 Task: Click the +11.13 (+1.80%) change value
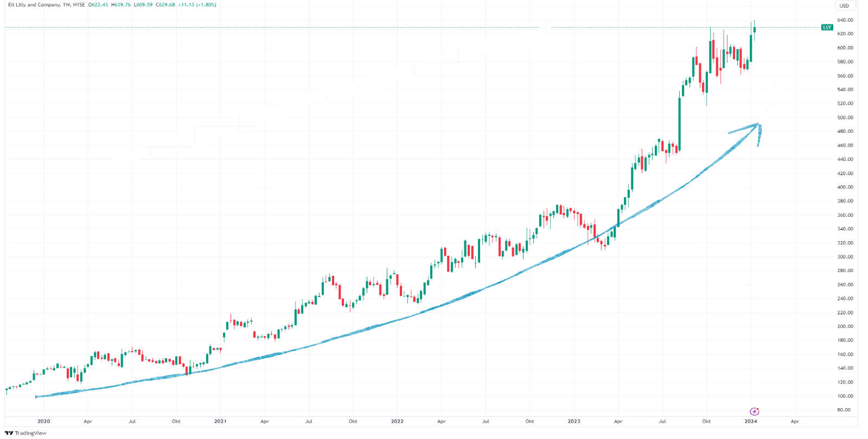click(197, 5)
